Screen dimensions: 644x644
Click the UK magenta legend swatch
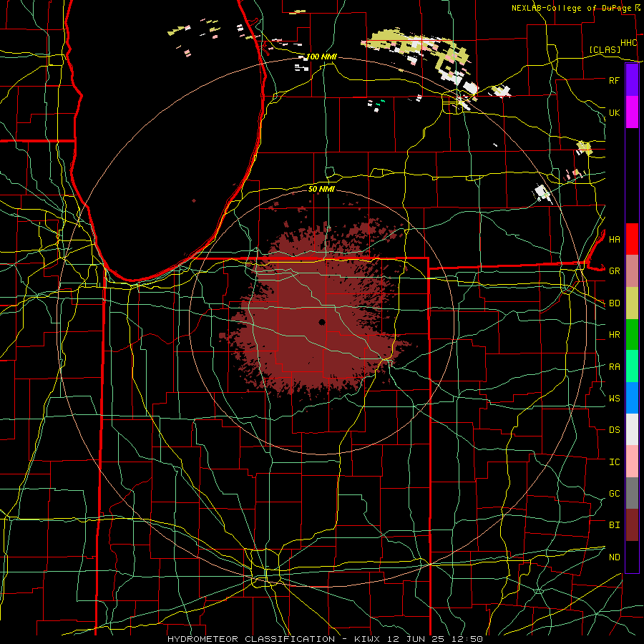[632, 112]
